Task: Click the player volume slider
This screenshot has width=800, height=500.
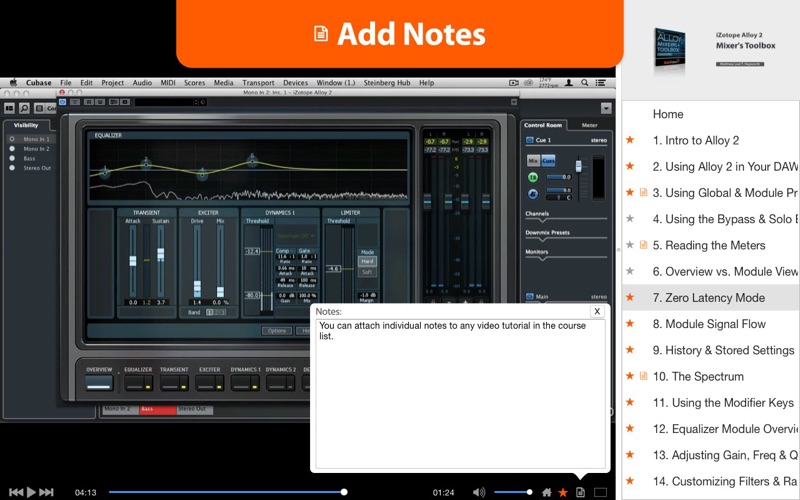Action: [513, 492]
